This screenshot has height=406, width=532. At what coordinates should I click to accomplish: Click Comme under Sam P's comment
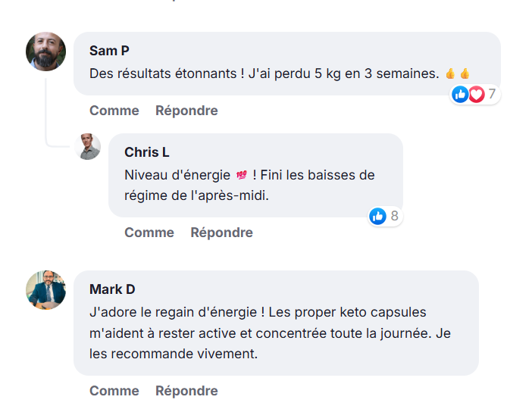114,111
